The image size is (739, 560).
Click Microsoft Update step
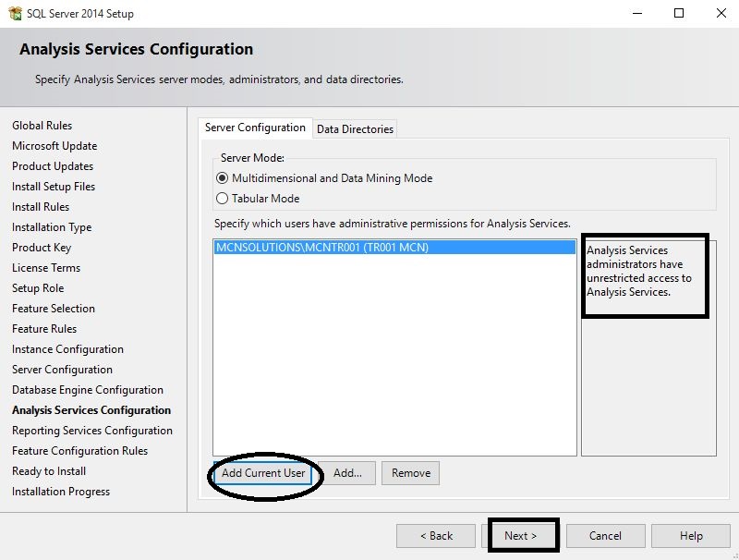55,146
